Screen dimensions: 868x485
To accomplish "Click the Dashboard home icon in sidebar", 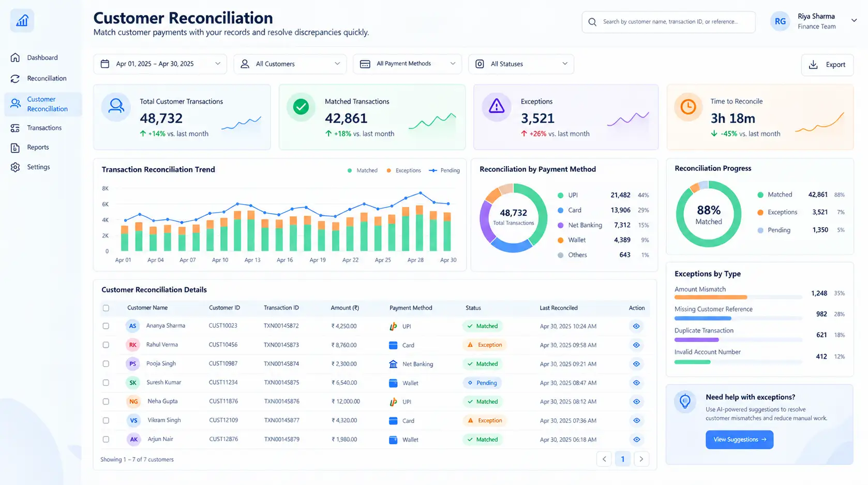I will pos(15,57).
